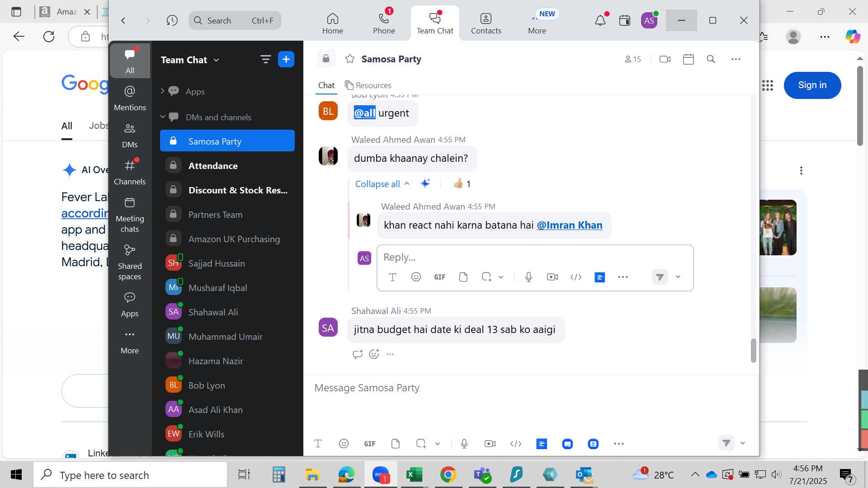Switch to the Resources tab
This screenshot has height=488, width=868.
368,85
